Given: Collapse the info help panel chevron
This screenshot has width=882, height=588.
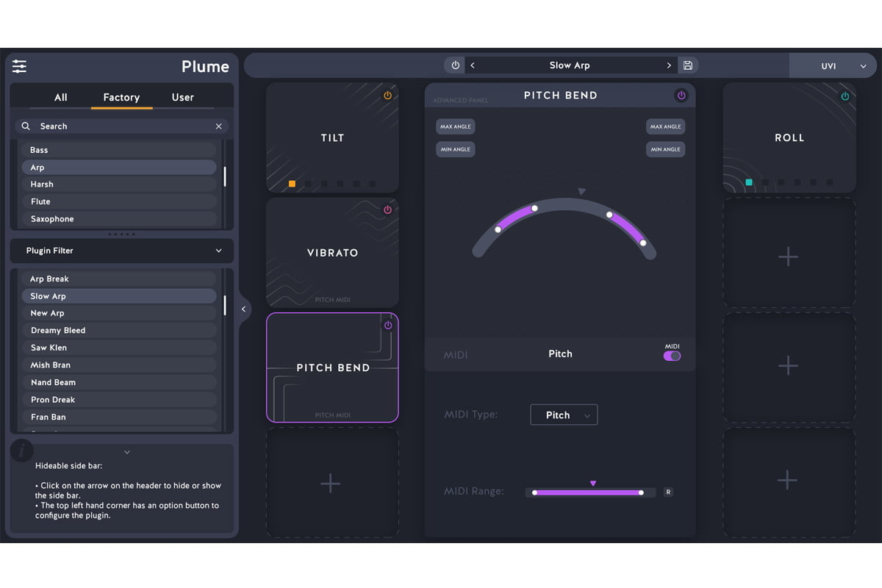Looking at the screenshot, I should tap(127, 452).
